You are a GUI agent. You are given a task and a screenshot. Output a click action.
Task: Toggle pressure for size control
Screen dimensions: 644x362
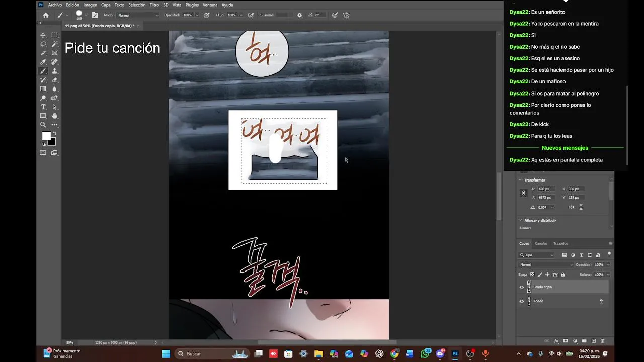pos(335,15)
